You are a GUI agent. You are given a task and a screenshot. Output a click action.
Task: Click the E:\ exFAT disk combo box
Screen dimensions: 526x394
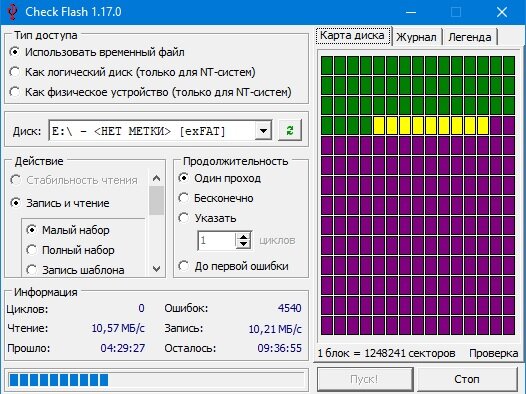click(160, 130)
